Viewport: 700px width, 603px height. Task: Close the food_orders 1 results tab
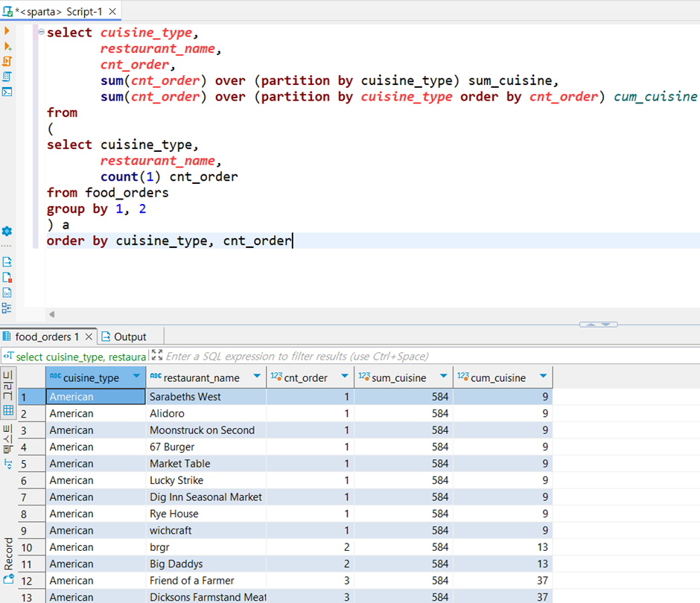point(89,336)
